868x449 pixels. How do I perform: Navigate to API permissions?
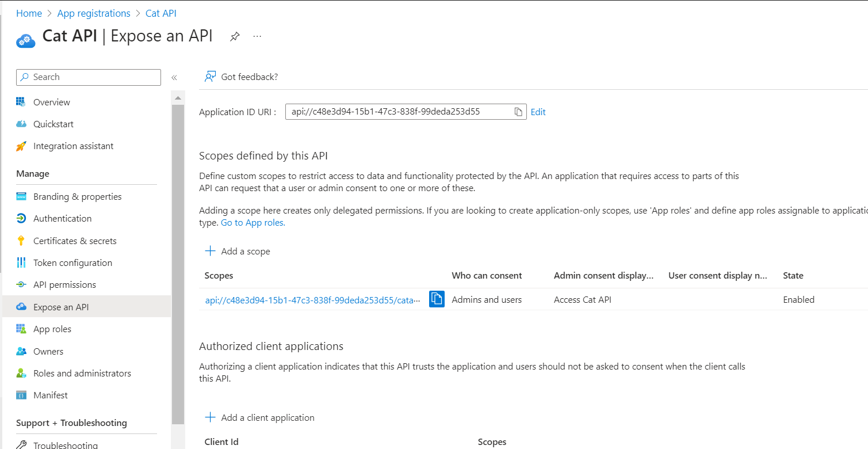[64, 285]
